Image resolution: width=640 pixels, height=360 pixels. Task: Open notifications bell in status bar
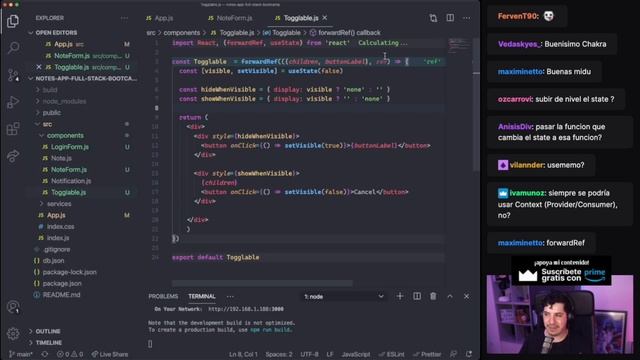[469, 354]
